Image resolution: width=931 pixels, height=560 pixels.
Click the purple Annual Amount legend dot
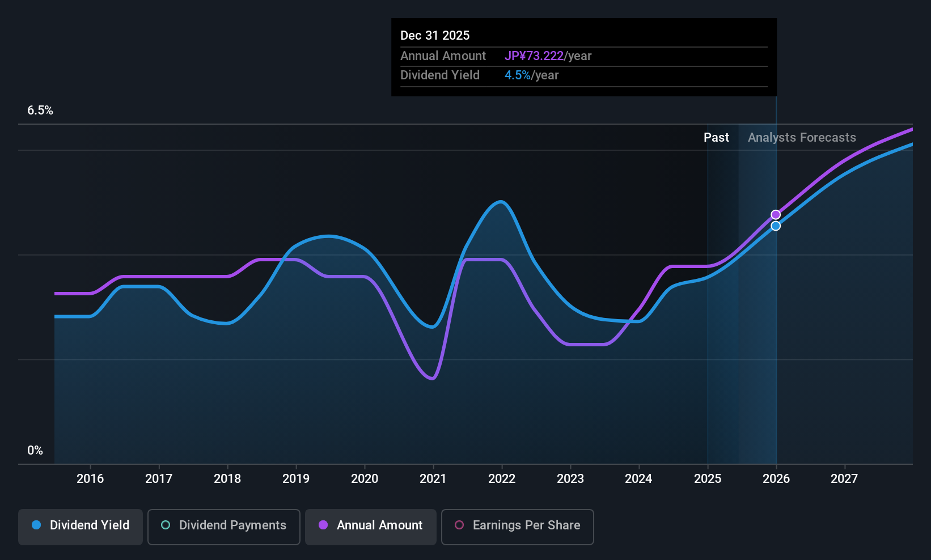(x=323, y=525)
